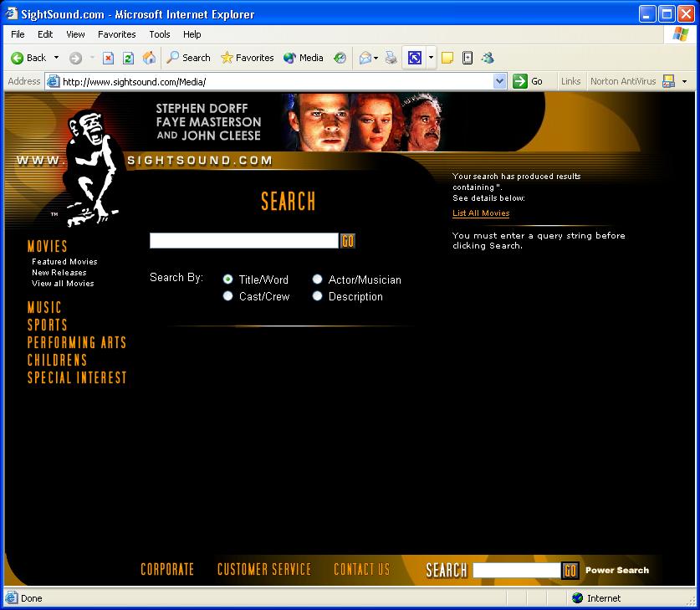The width and height of the screenshot is (700, 610).
Task: Click the Stop loading icon
Action: (108, 58)
